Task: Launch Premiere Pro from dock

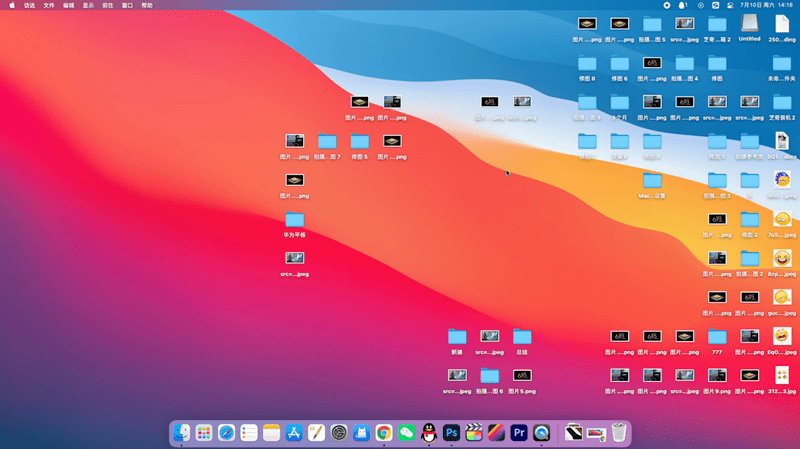Action: [x=519, y=433]
